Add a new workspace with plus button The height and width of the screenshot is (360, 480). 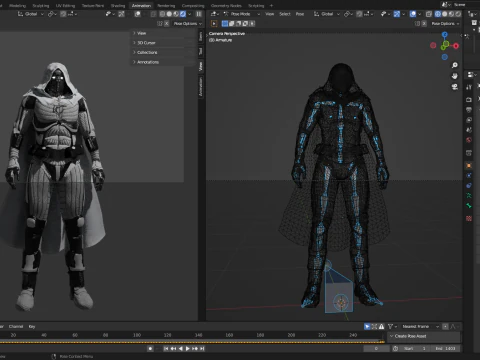[271, 6]
